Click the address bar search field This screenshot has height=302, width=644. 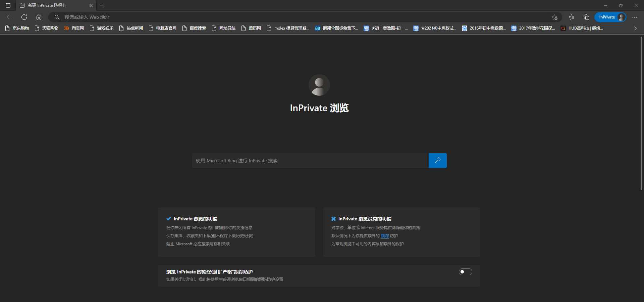tap(305, 17)
